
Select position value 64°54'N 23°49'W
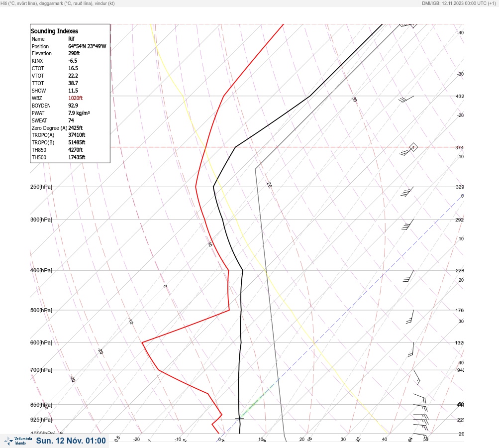[x=87, y=46]
